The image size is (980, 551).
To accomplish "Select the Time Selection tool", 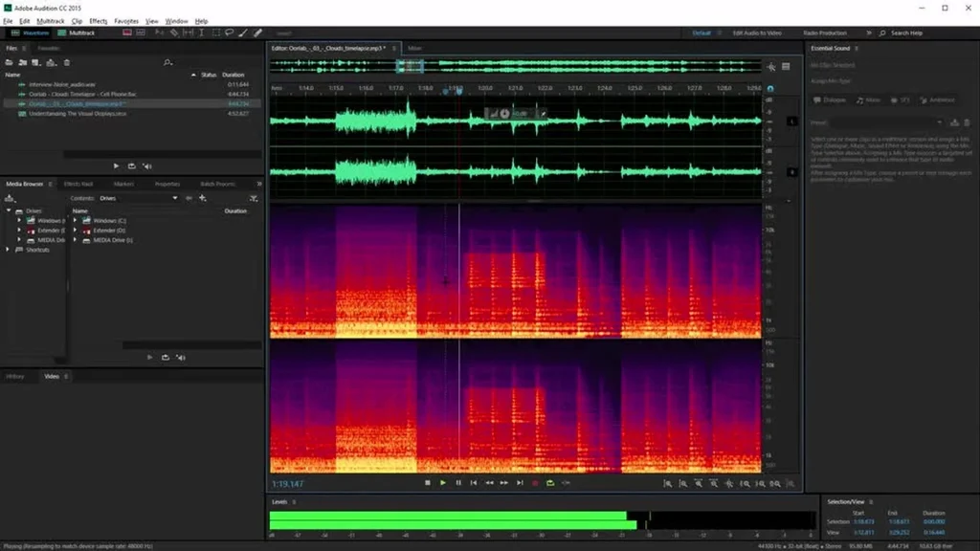I will (201, 33).
